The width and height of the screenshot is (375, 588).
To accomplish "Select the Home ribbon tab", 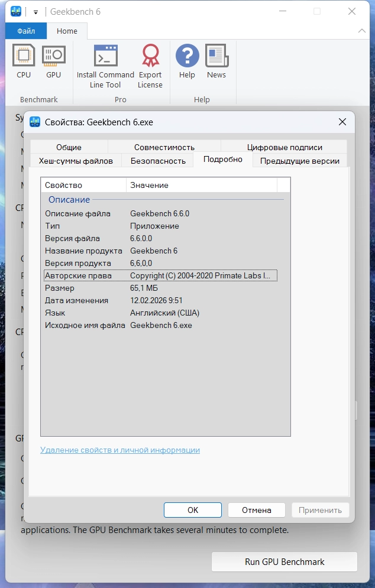I will click(x=67, y=31).
